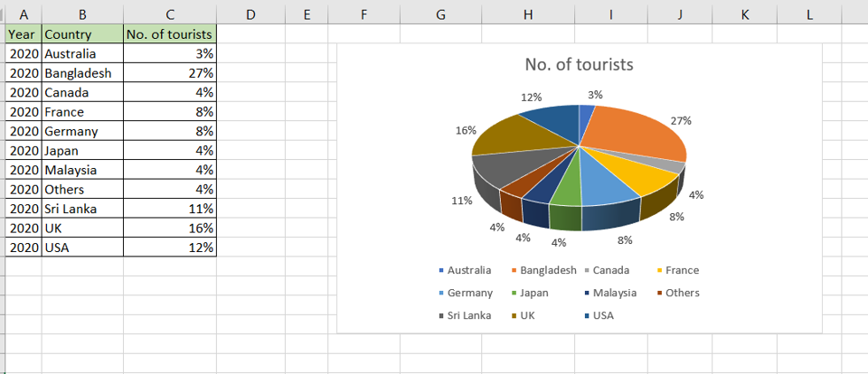The width and height of the screenshot is (868, 374).
Task: Select the Japan legend entry
Action: coord(530,293)
